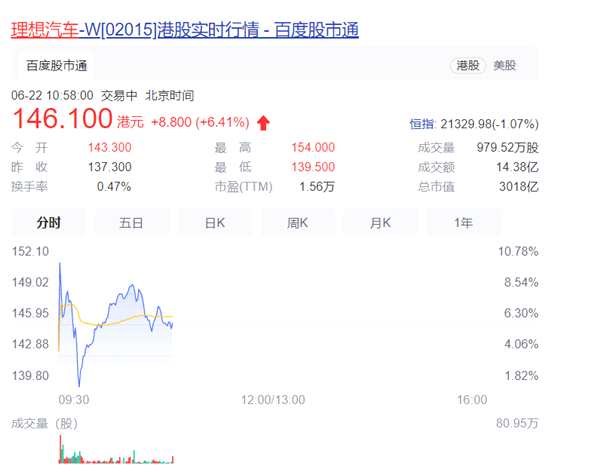Viewport: 600px width, 468px height.
Task: Click the timestamp 06-22 10:58:00
Action: [52, 95]
